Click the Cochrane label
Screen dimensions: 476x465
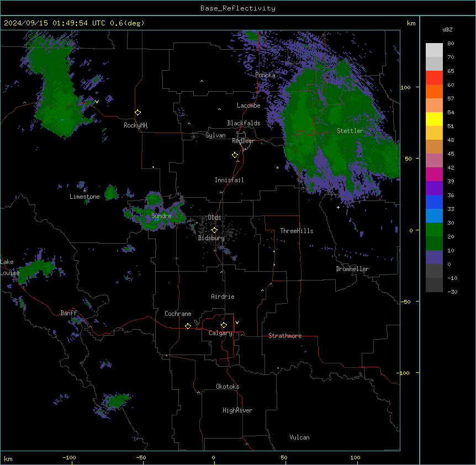pos(178,314)
